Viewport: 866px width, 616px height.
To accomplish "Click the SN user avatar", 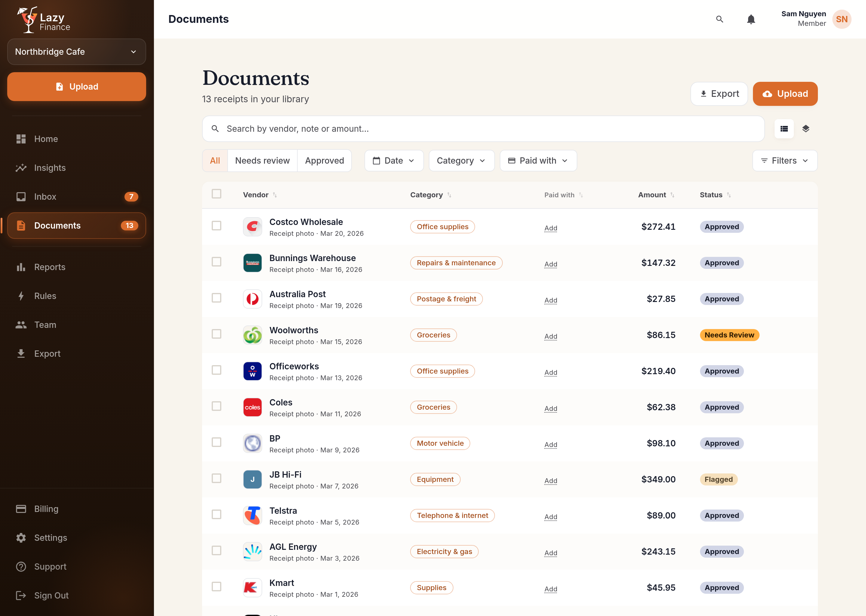I will (841, 19).
